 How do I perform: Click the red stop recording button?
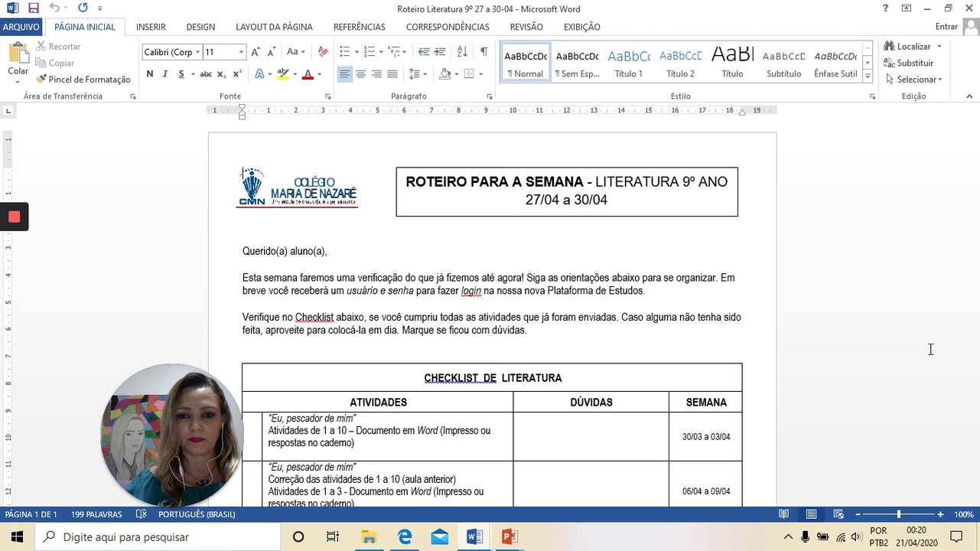point(14,217)
